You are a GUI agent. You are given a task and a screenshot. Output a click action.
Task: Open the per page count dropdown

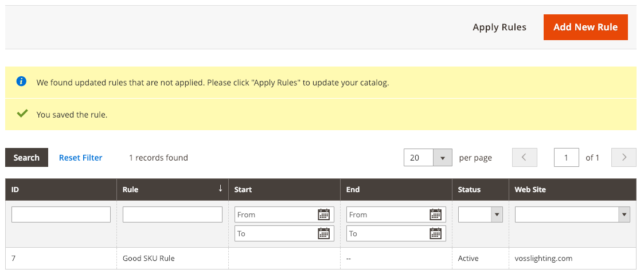point(428,157)
